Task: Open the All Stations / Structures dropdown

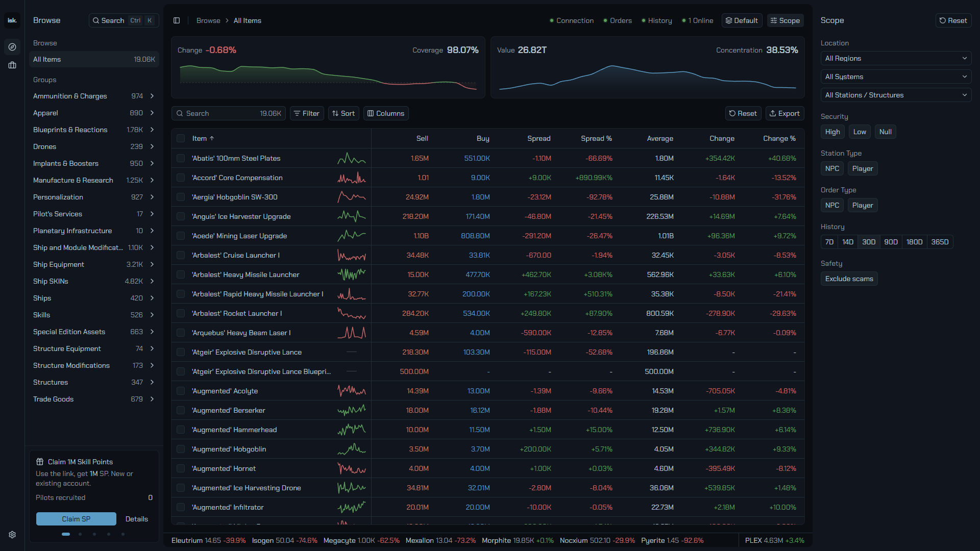Action: [x=896, y=95]
